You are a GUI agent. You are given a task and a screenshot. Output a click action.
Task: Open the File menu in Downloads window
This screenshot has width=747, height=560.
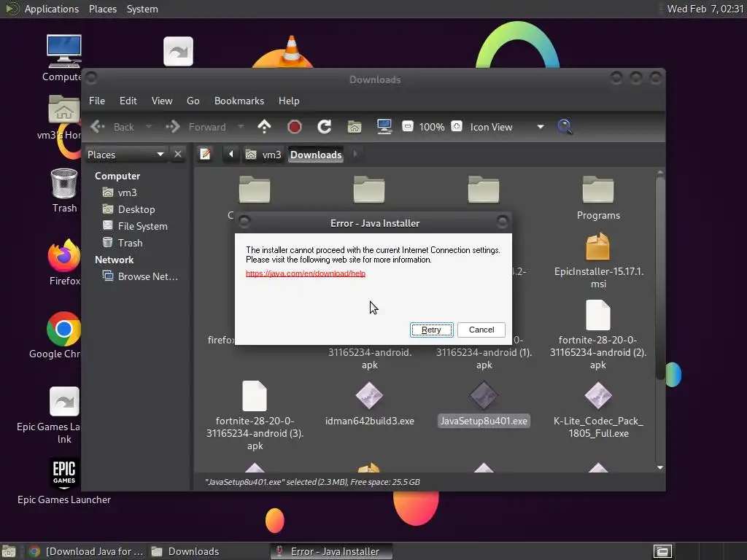(x=97, y=101)
